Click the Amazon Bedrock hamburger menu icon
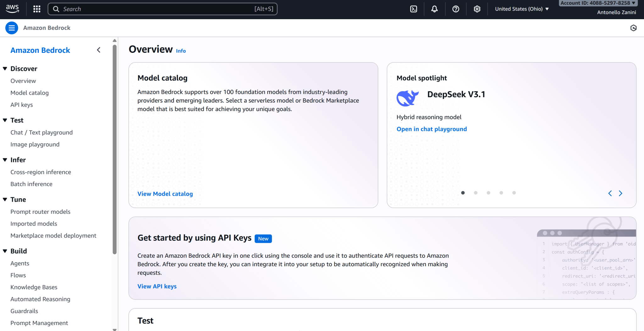Screen dimensions: 644x331 coord(12,28)
